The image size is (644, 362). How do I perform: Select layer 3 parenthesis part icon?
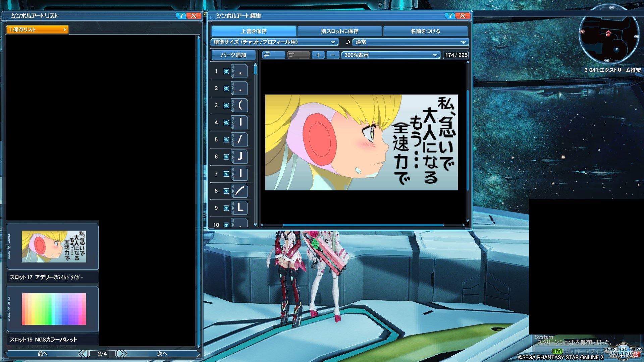(x=240, y=106)
